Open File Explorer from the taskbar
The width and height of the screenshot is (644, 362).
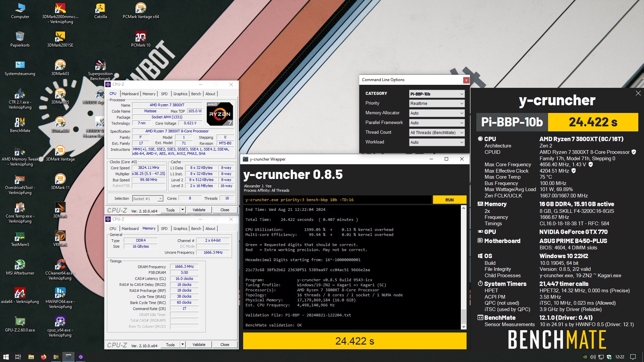pos(31,357)
